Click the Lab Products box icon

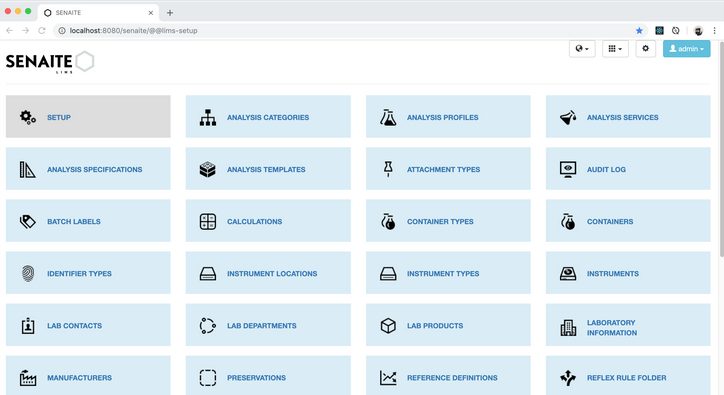tap(388, 326)
